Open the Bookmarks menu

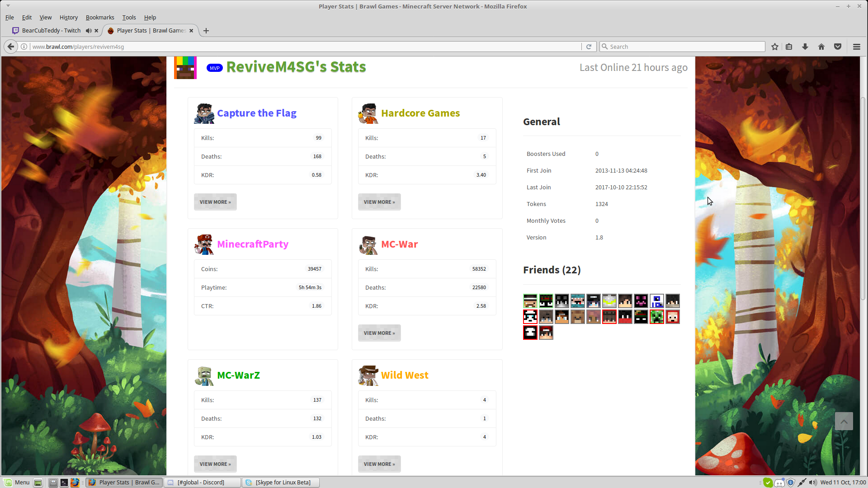click(x=99, y=17)
